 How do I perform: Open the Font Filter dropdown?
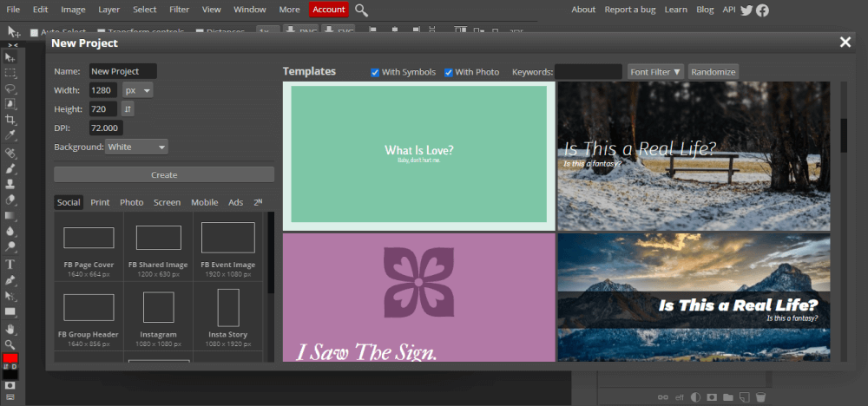[655, 72]
